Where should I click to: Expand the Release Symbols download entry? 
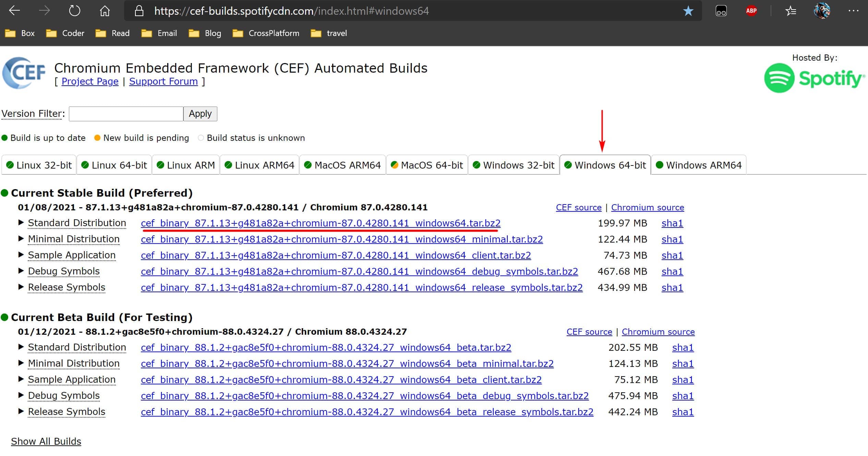[x=21, y=287]
